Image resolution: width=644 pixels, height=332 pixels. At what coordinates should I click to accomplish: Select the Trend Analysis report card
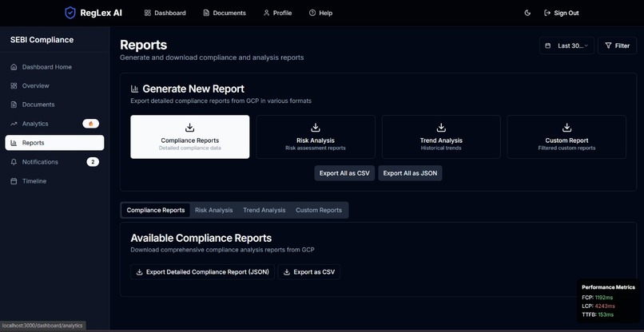coord(441,136)
